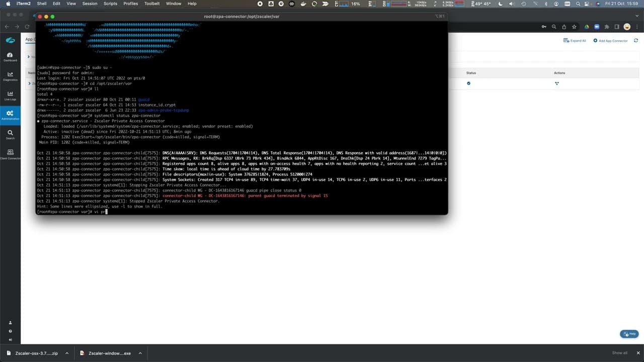Click the Status column header
This screenshot has height=362, width=644.
[471, 73]
